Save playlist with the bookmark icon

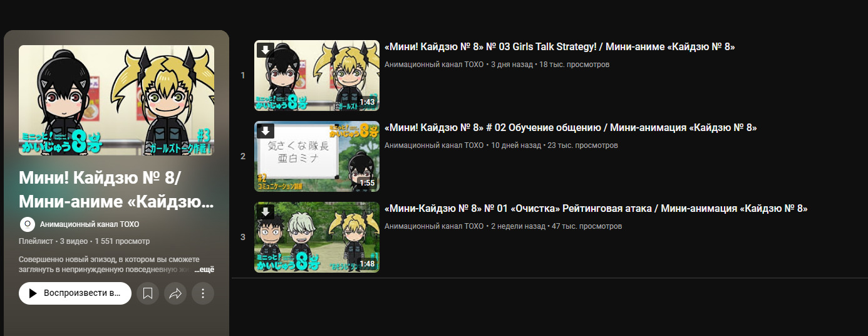(x=148, y=293)
